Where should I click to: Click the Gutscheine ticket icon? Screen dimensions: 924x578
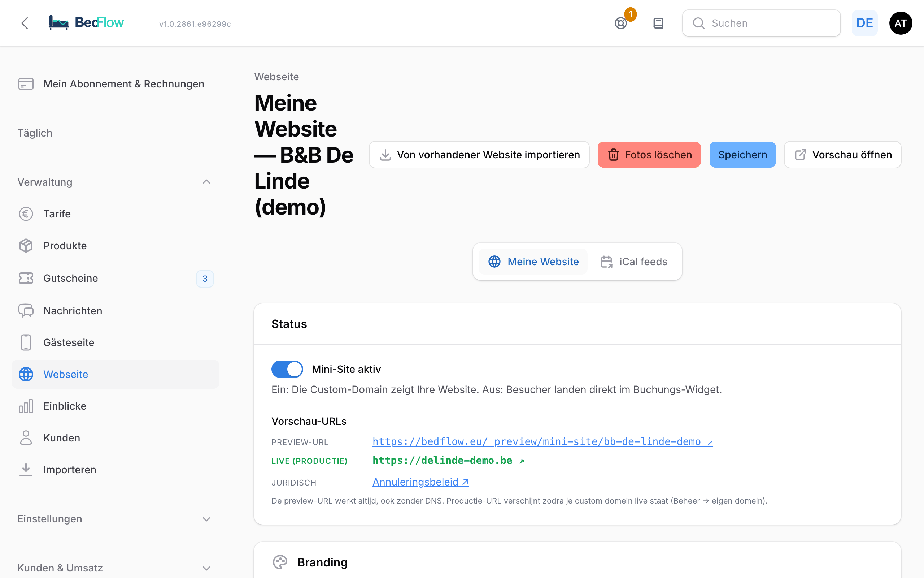[26, 278]
